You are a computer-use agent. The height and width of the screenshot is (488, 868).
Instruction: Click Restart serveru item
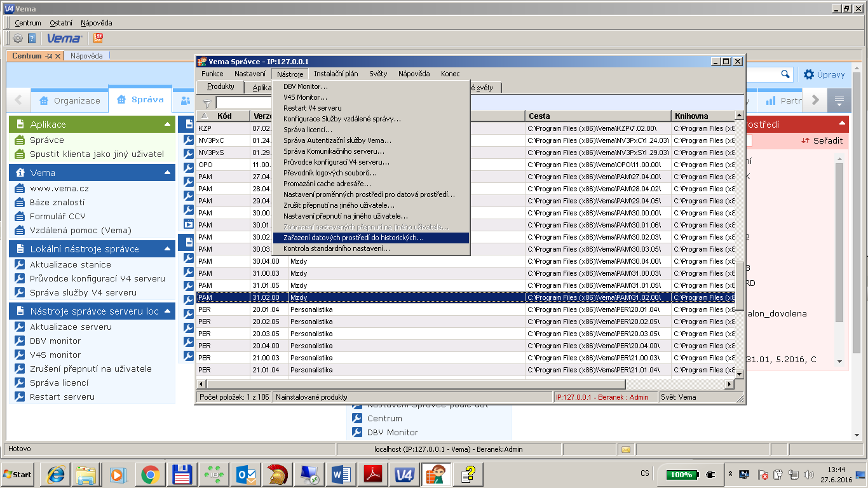click(x=62, y=396)
